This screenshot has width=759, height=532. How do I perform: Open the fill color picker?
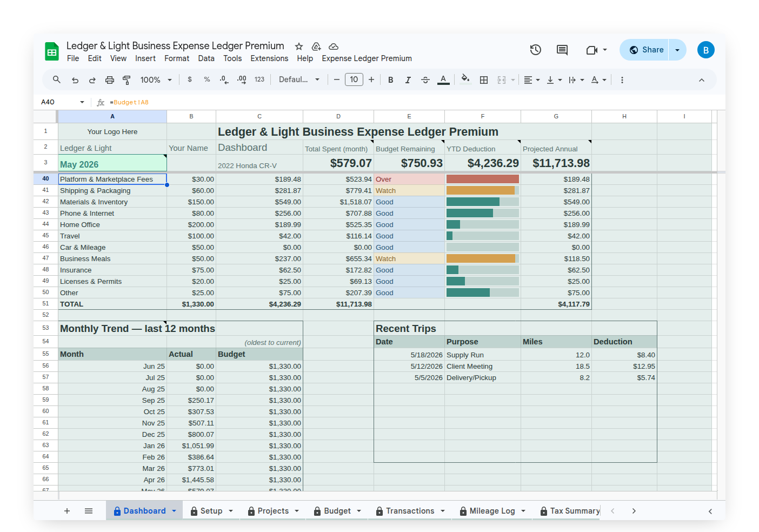(465, 79)
